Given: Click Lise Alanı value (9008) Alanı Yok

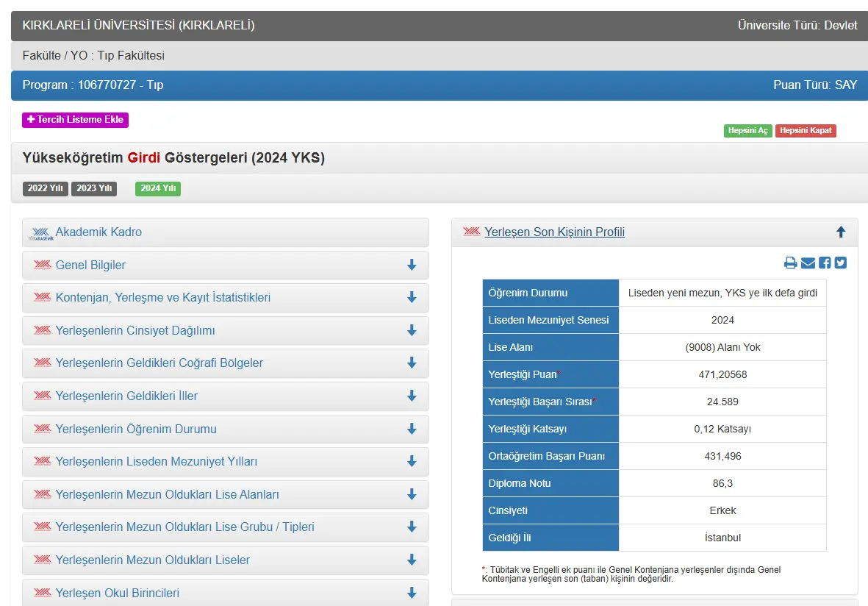Looking at the screenshot, I should 722,347.
